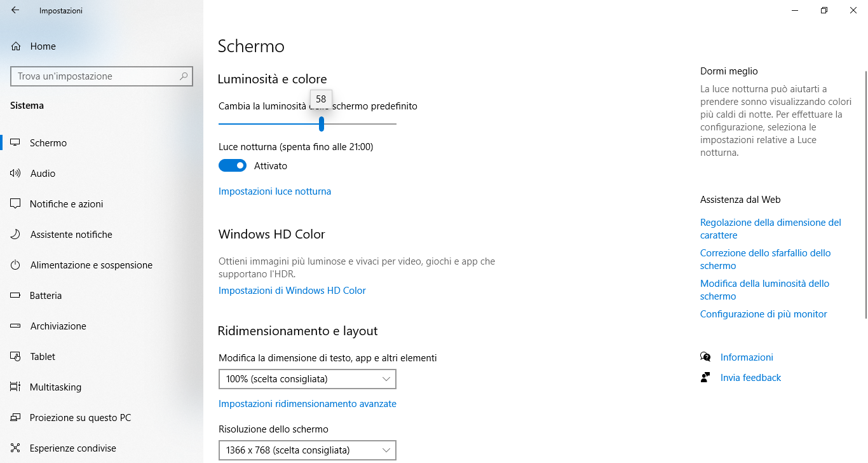Click the Assistente notifiche moon icon
868x463 pixels.
[x=16, y=234]
